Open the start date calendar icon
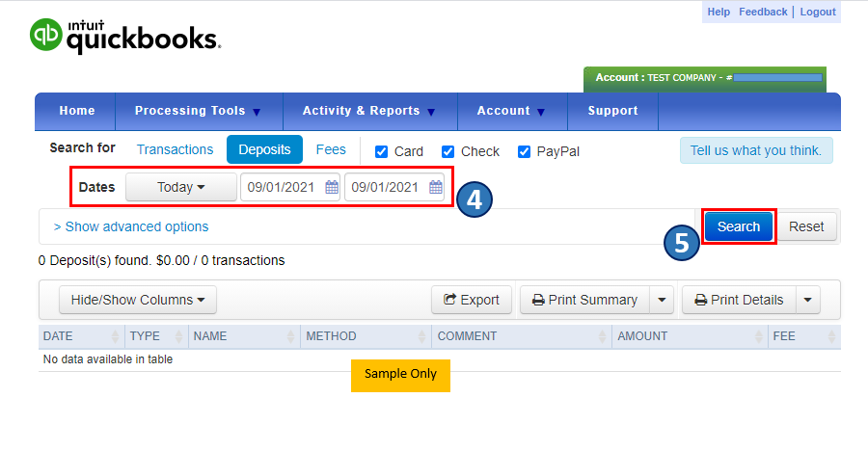 pyautogui.click(x=332, y=187)
